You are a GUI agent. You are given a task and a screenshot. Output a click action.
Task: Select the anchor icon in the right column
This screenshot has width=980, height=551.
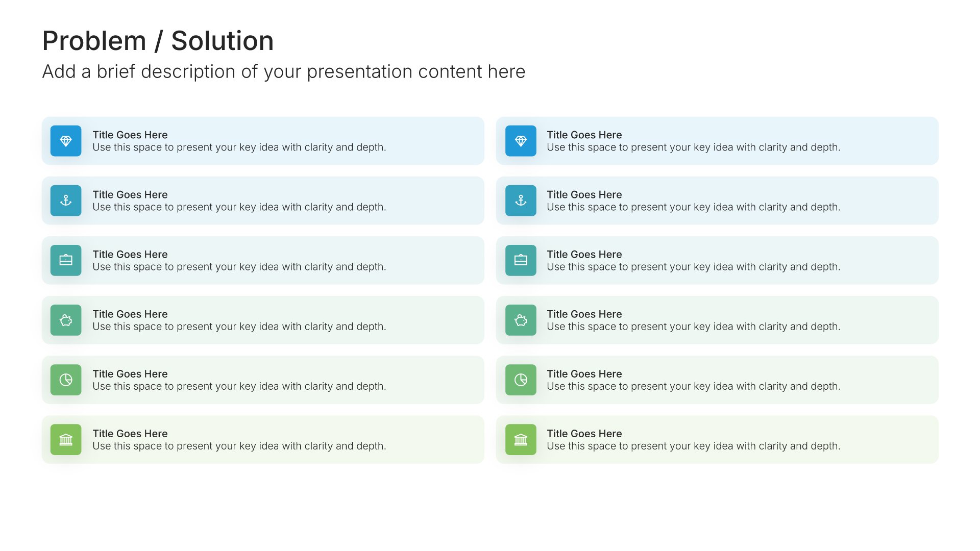click(521, 201)
